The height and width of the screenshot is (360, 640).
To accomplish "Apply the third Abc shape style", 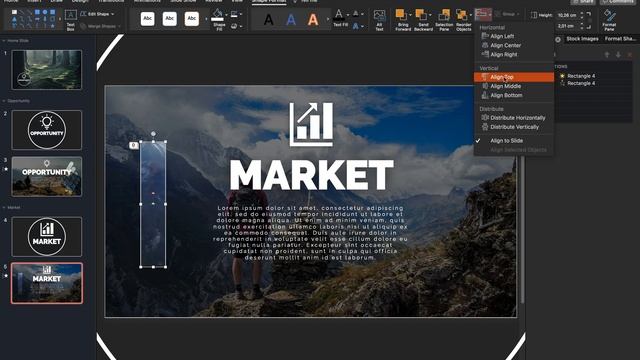I will (191, 19).
